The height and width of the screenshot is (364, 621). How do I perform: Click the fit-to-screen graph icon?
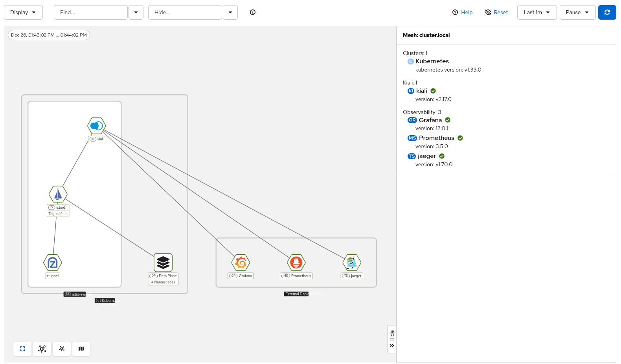pyautogui.click(x=22, y=349)
